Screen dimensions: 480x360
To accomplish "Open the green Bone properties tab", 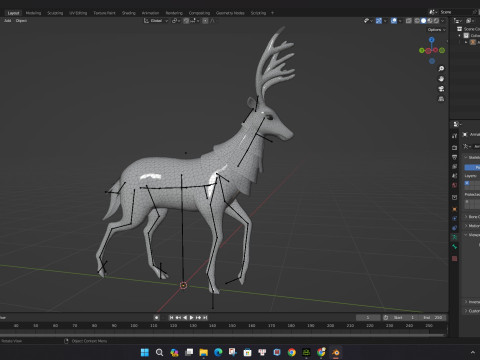I will coord(454,247).
